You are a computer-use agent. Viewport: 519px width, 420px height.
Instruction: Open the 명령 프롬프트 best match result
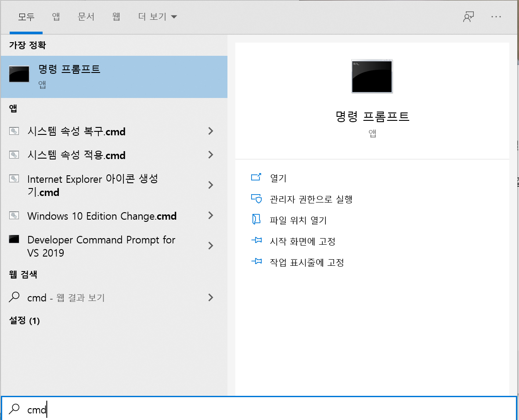tap(114, 77)
